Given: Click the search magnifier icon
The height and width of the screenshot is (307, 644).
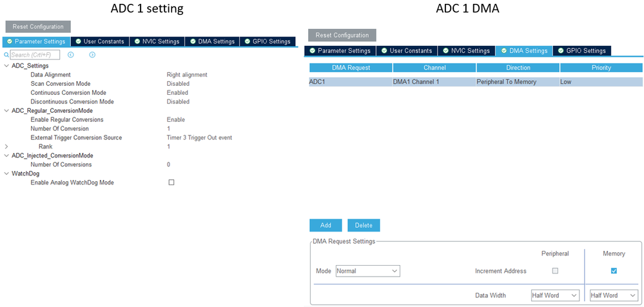Looking at the screenshot, I should pos(6,55).
